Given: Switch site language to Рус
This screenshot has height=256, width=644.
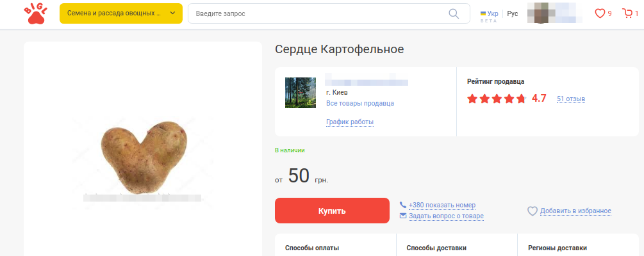Looking at the screenshot, I should click(x=513, y=13).
